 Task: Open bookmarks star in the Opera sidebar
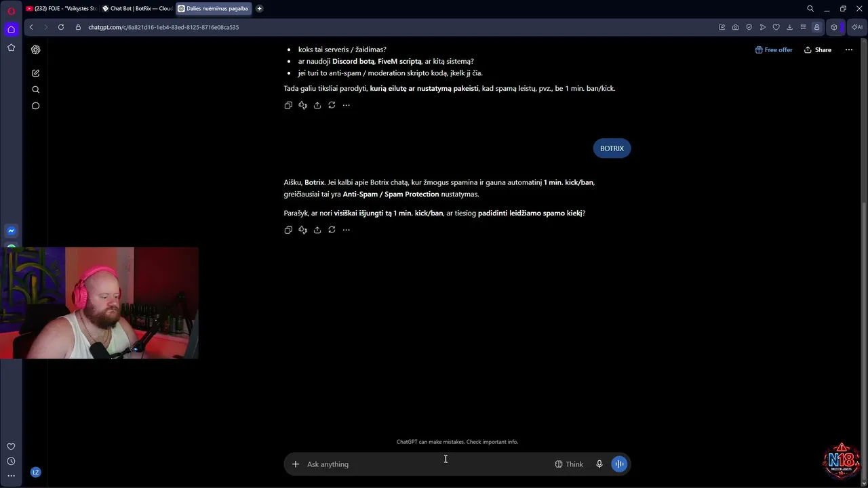click(11, 47)
